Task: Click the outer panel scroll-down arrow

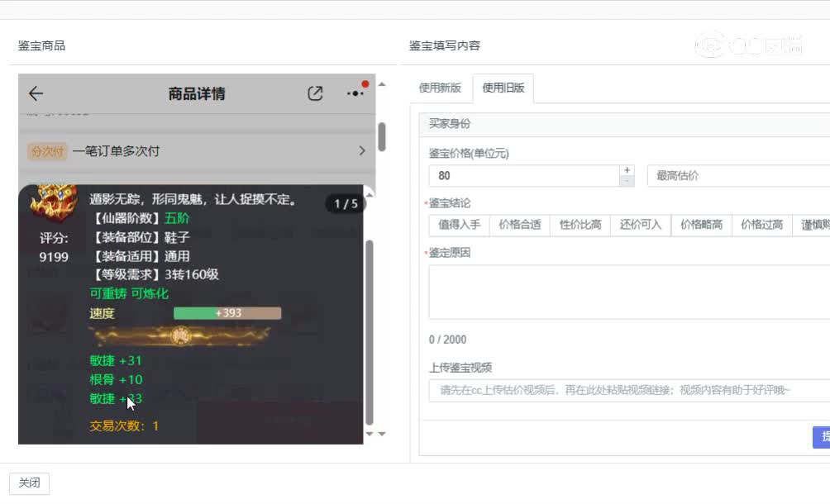Action: (x=382, y=435)
